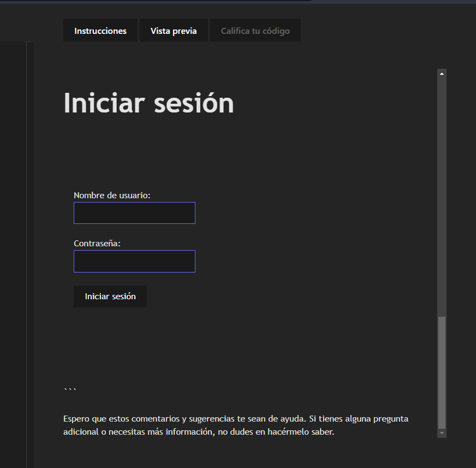Click the Iniciar sesión submit button
Viewport: 476px width, 468px height.
(x=110, y=297)
